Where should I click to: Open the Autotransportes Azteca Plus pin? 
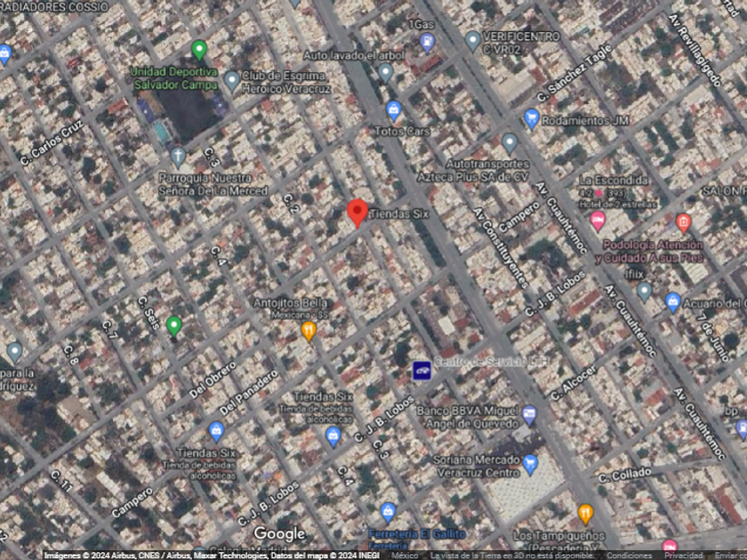click(510, 144)
